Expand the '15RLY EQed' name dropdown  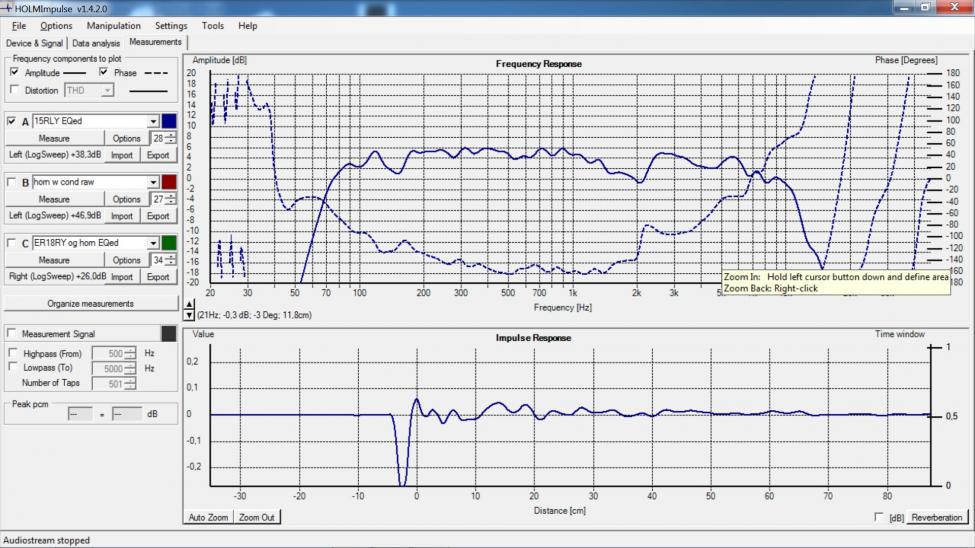pos(153,121)
